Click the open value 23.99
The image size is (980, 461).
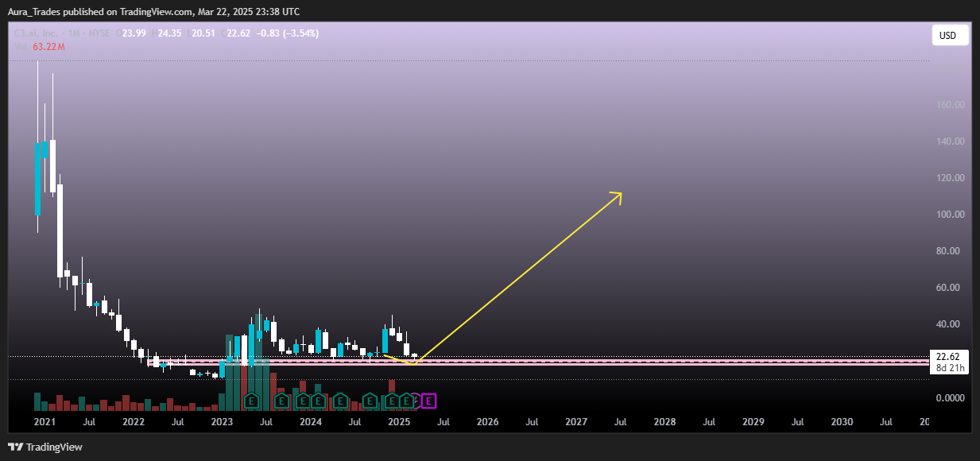(x=134, y=33)
